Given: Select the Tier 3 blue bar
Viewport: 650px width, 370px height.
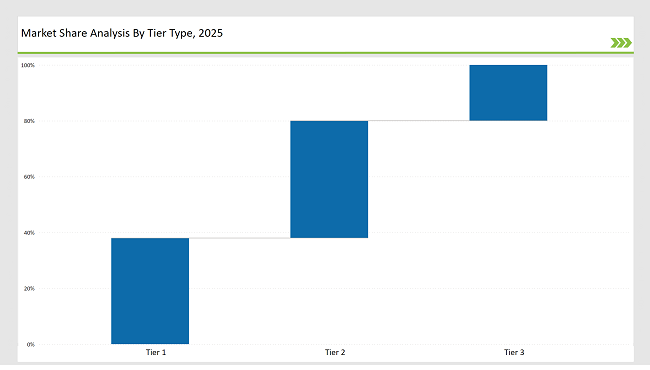Looking at the screenshot, I should point(508,93).
